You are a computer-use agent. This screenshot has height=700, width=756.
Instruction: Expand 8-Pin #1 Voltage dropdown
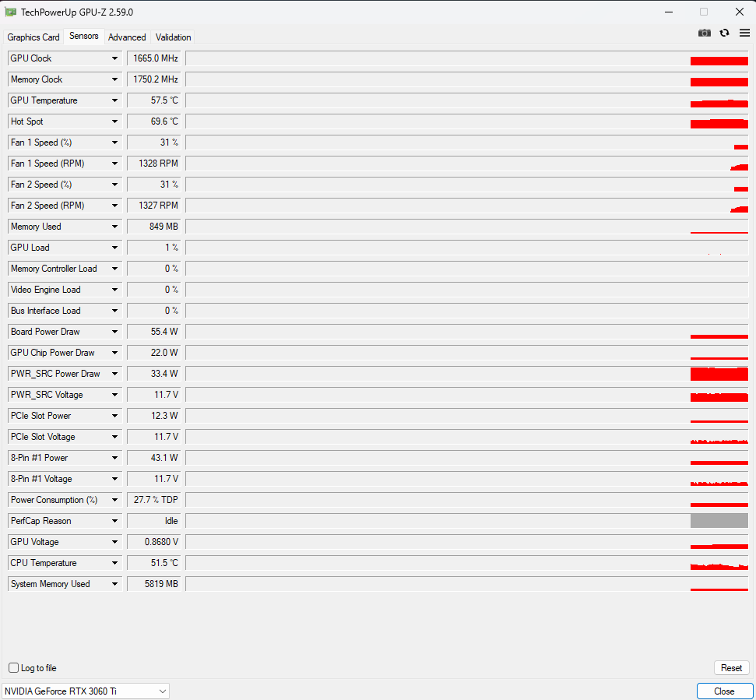point(114,479)
